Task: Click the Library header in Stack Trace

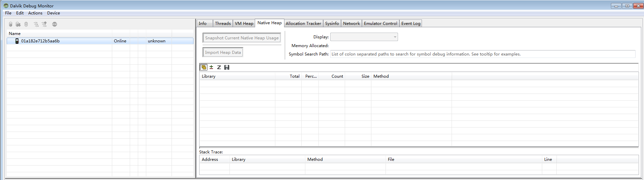Action: pos(267,159)
